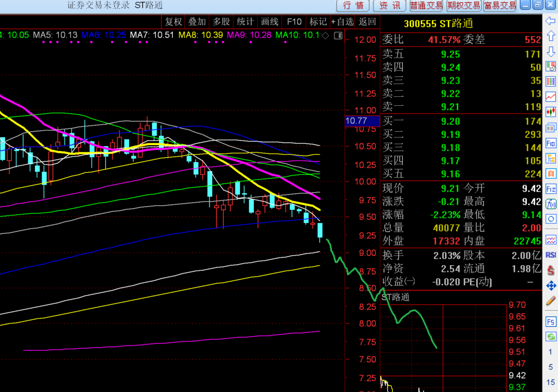Open the f(x) formula icon
The height and width of the screenshot is (392, 558).
click(551, 204)
